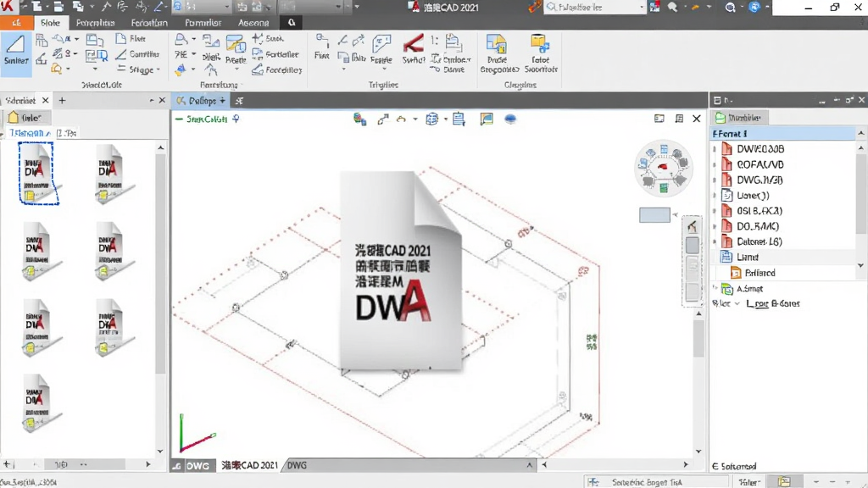Viewport: 868px width, 488px height.
Task: Open the Formilior ribbon tab
Action: point(203,23)
